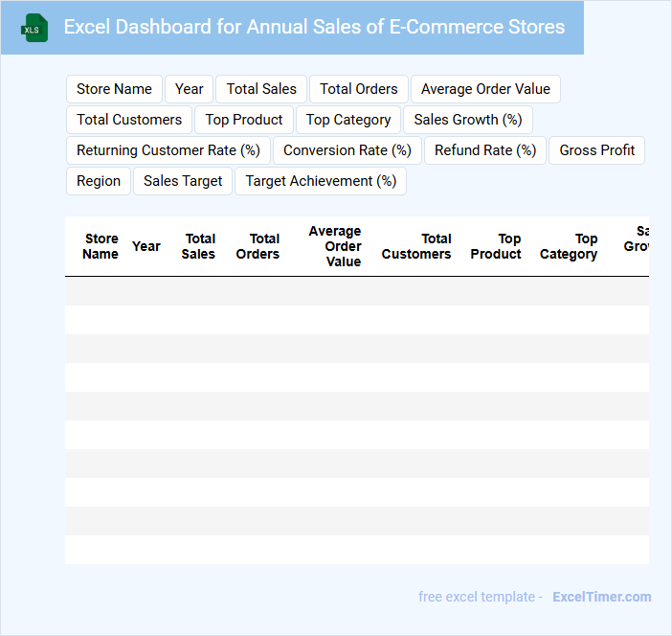Select Target Achievement (%) tag
Image resolution: width=672 pixels, height=636 pixels.
point(321,181)
